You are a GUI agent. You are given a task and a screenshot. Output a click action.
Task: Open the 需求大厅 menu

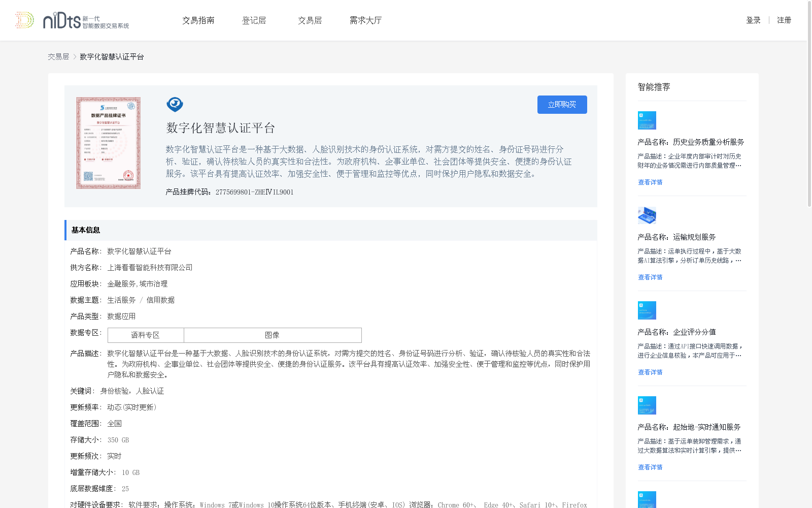(365, 20)
